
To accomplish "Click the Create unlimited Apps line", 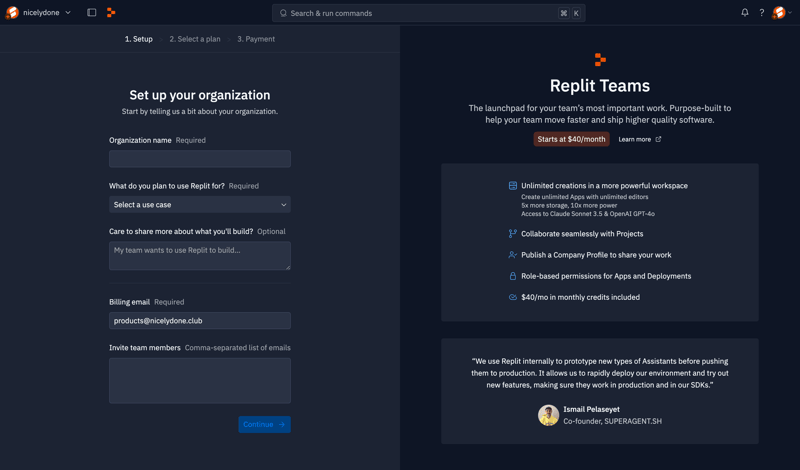I will coord(585,196).
